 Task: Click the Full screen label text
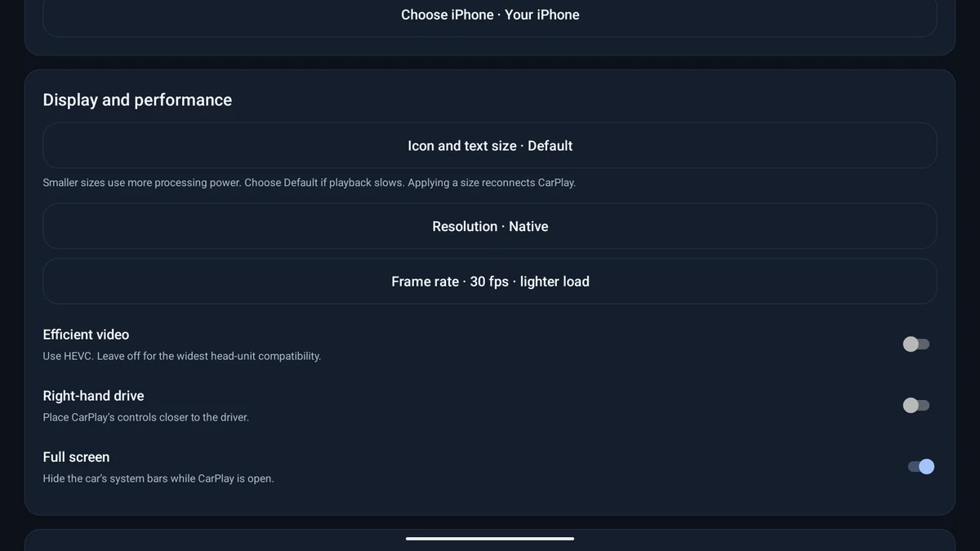pyautogui.click(x=76, y=457)
